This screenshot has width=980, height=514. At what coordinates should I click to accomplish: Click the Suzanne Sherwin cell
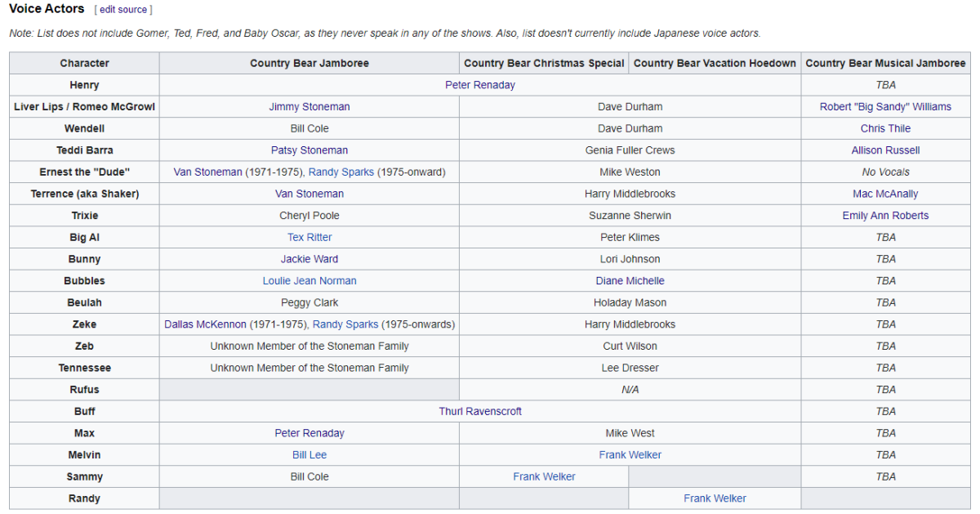pyautogui.click(x=630, y=216)
